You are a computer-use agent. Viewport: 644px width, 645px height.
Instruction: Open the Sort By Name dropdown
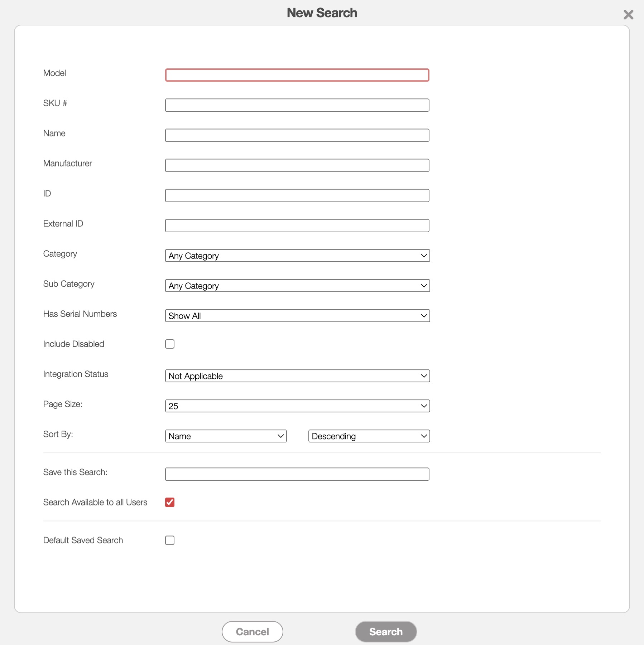[x=226, y=436]
